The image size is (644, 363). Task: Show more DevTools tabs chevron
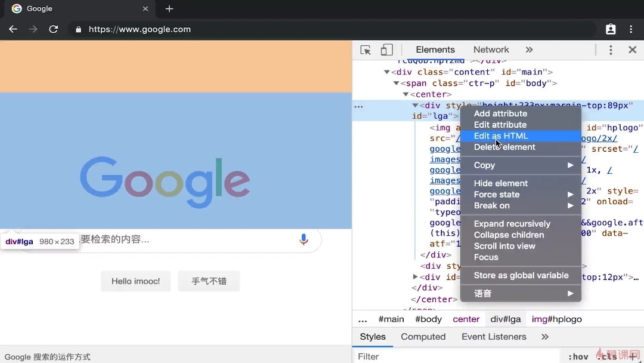(529, 50)
